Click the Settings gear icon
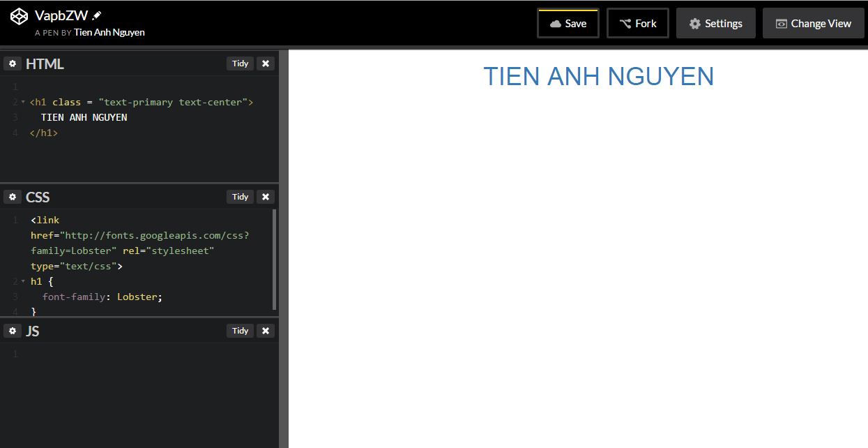 point(694,23)
